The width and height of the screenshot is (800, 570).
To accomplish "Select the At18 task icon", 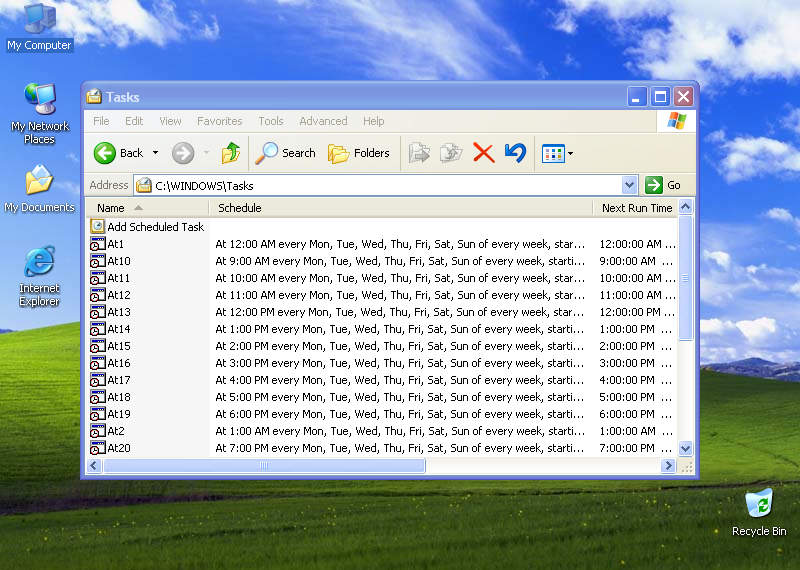I will point(97,397).
